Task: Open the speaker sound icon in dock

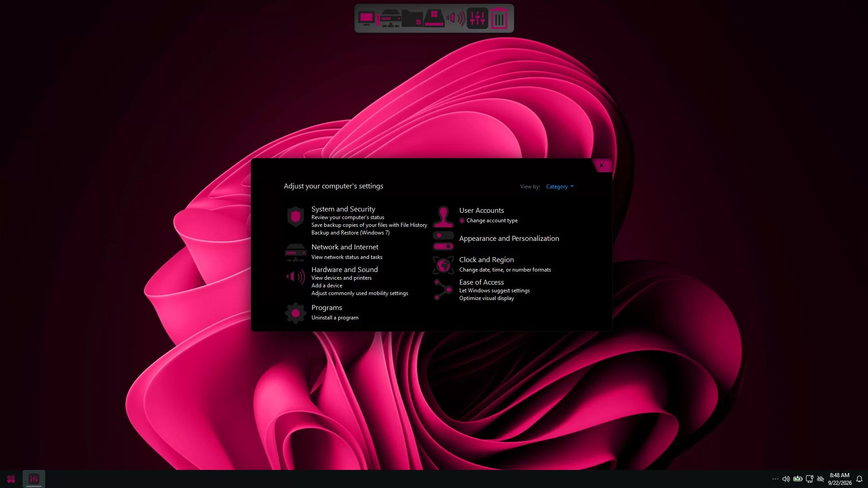Action: 456,19
